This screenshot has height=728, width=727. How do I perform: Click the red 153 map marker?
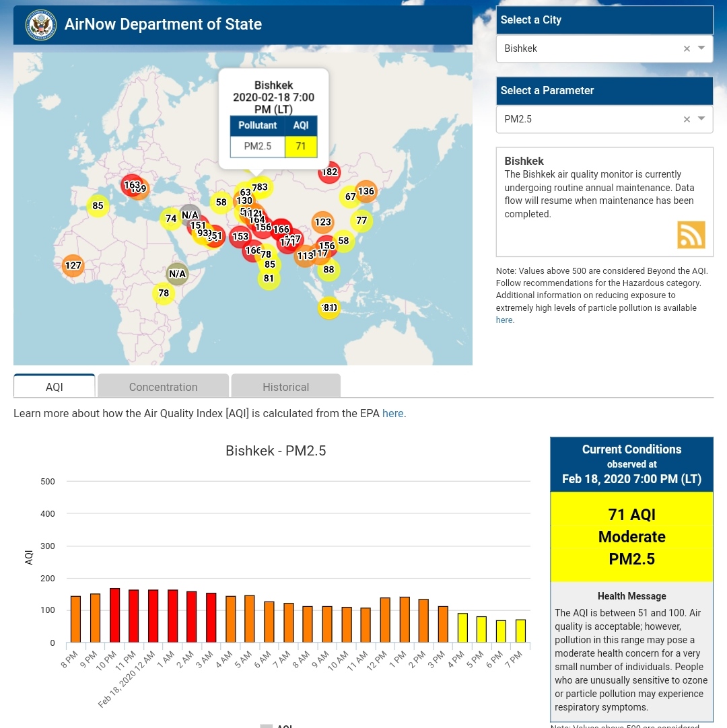[x=240, y=237]
